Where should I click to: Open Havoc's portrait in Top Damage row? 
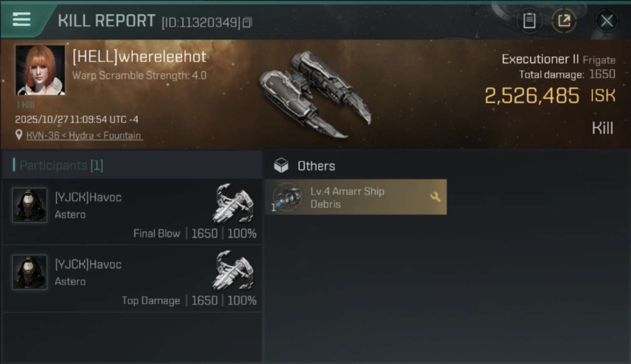(x=30, y=272)
